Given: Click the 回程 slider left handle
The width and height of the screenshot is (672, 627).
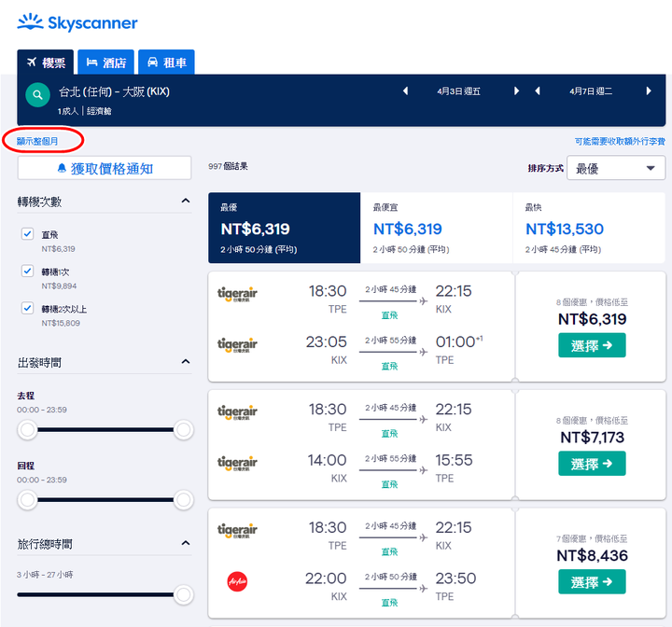Looking at the screenshot, I should 27,500.
